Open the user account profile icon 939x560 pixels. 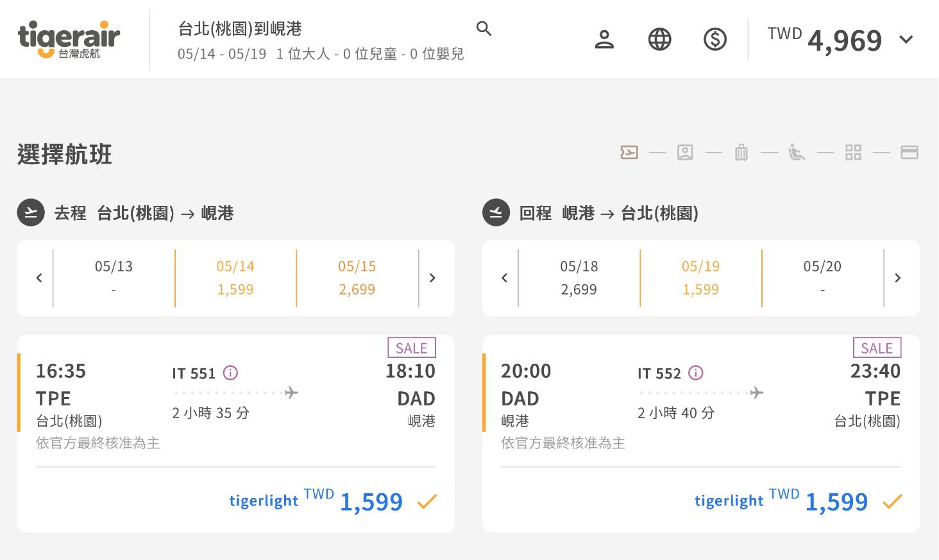click(x=604, y=39)
